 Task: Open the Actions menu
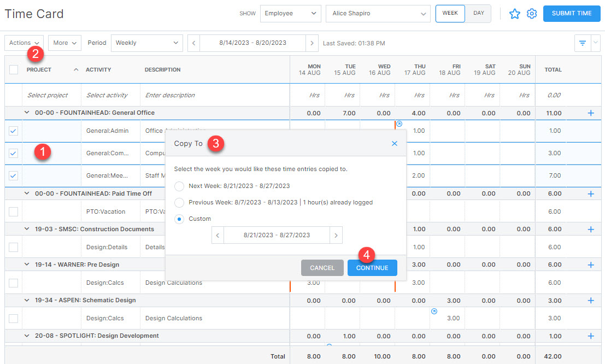click(23, 43)
